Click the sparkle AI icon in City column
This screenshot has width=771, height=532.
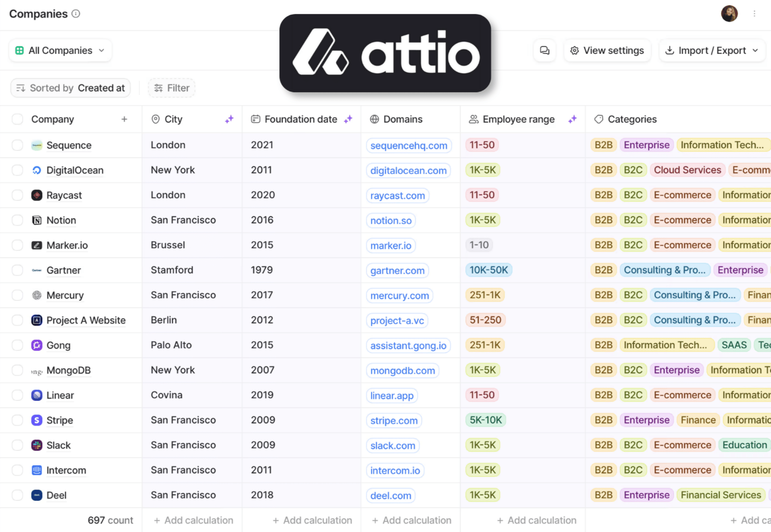[230, 119]
